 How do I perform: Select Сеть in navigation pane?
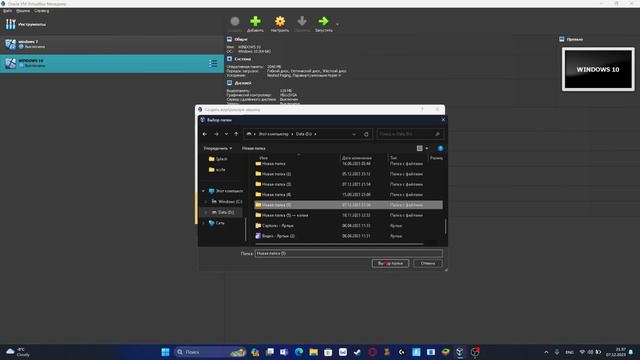coord(216,223)
